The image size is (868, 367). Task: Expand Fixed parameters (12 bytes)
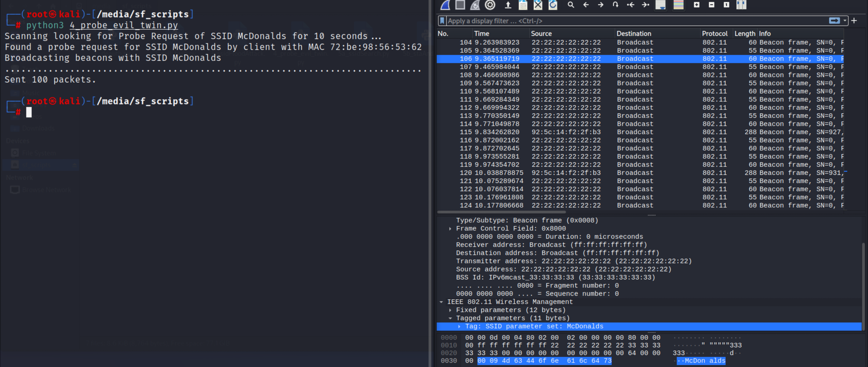tap(450, 310)
